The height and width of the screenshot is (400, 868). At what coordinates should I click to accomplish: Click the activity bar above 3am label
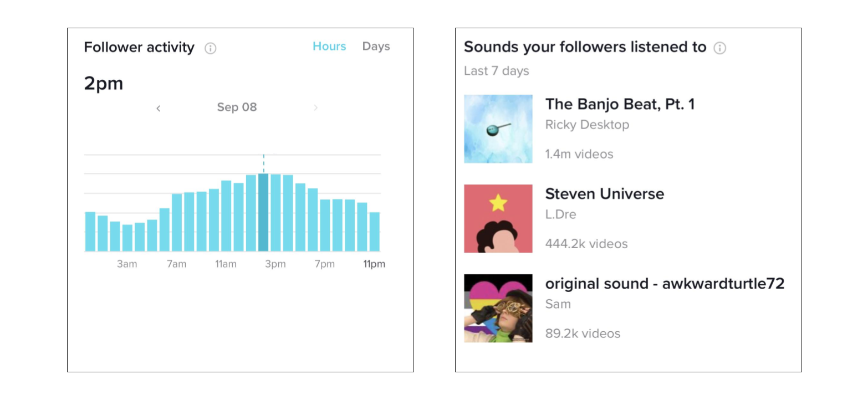pos(127,238)
